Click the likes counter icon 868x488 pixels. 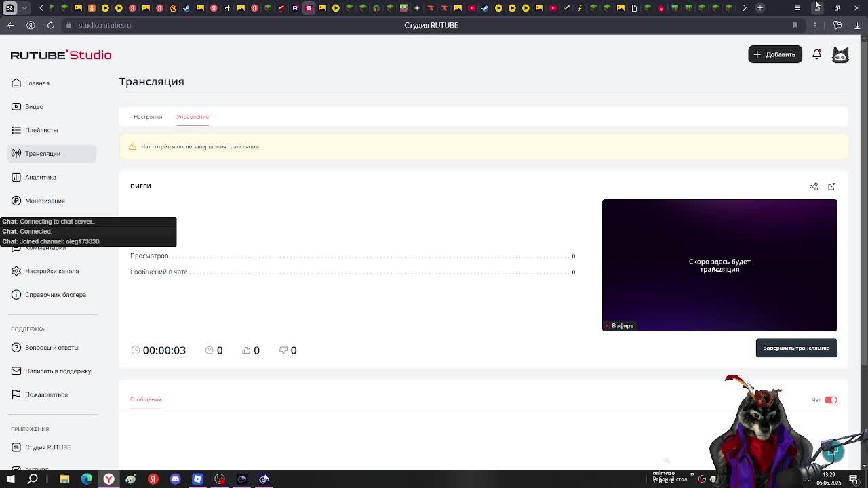point(246,350)
